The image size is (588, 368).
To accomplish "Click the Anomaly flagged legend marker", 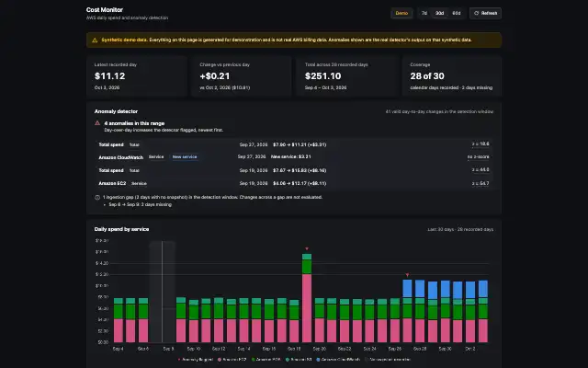I will coord(179,360).
